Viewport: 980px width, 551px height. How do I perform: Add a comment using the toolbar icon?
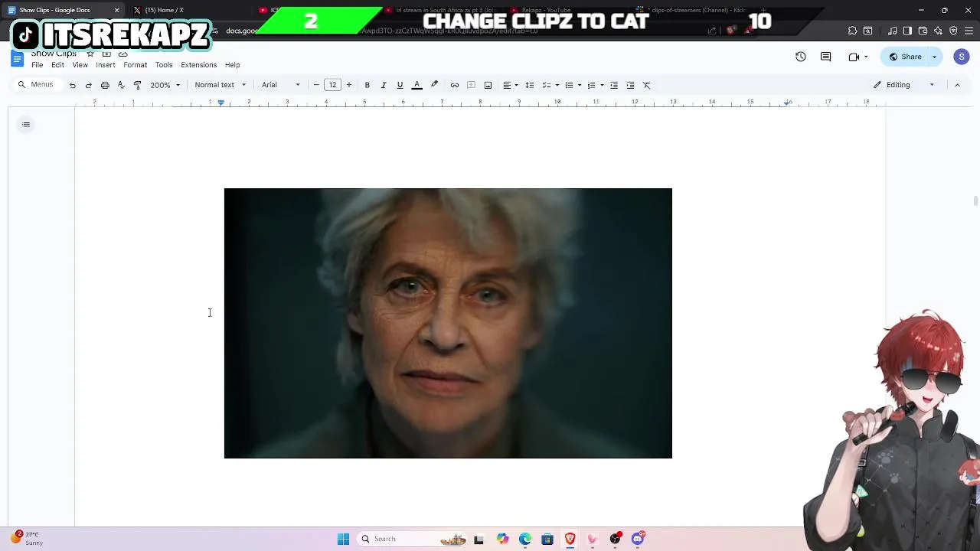[472, 85]
